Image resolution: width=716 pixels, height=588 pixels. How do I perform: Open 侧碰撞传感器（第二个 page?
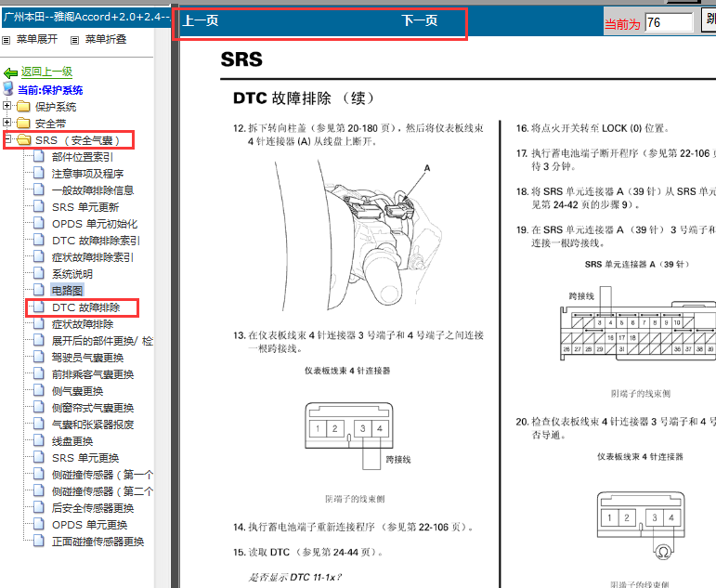pos(102,491)
